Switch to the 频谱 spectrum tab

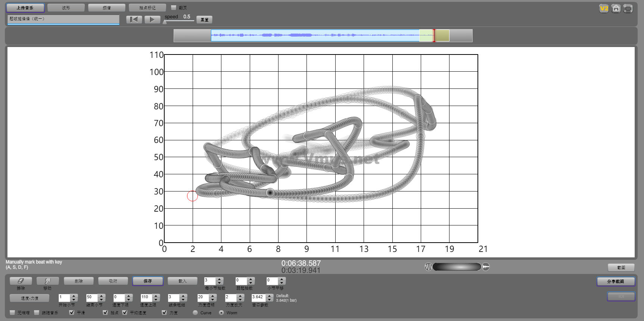[x=107, y=8]
